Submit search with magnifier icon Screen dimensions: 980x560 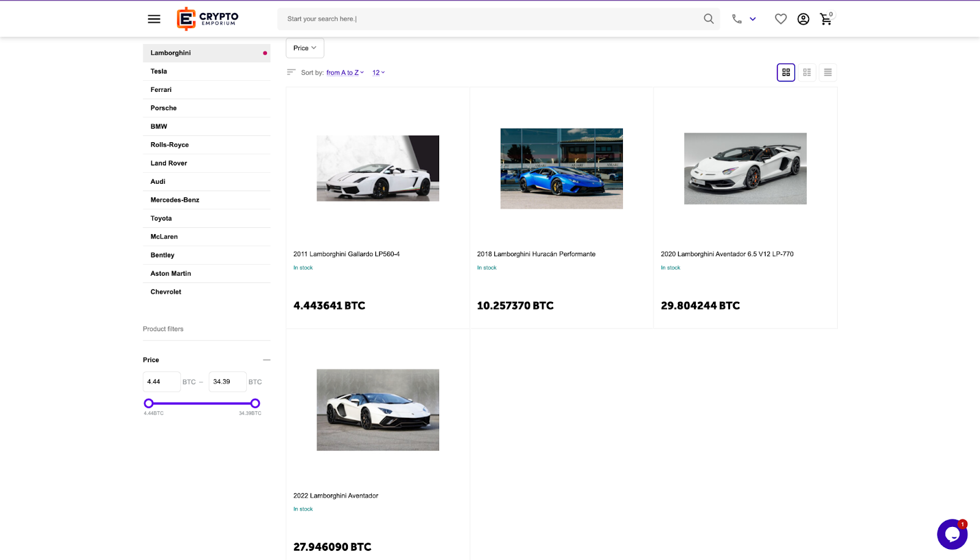[709, 19]
